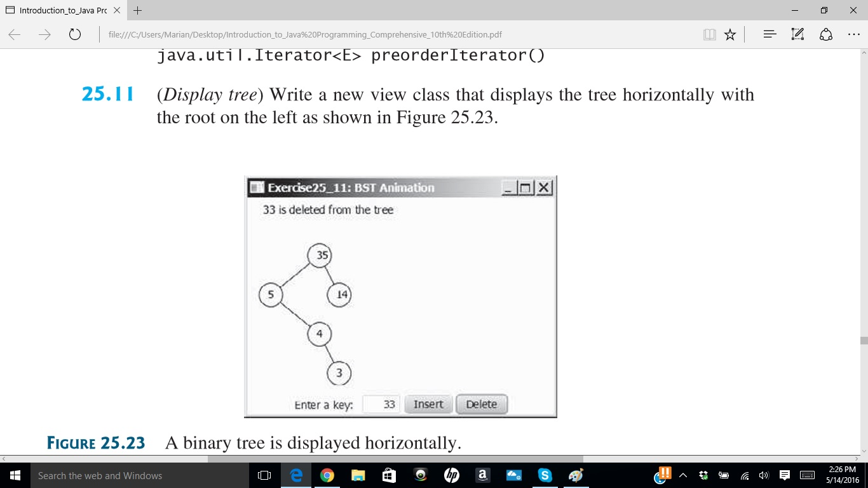
Task: Open the Hub panel
Action: (x=769, y=34)
